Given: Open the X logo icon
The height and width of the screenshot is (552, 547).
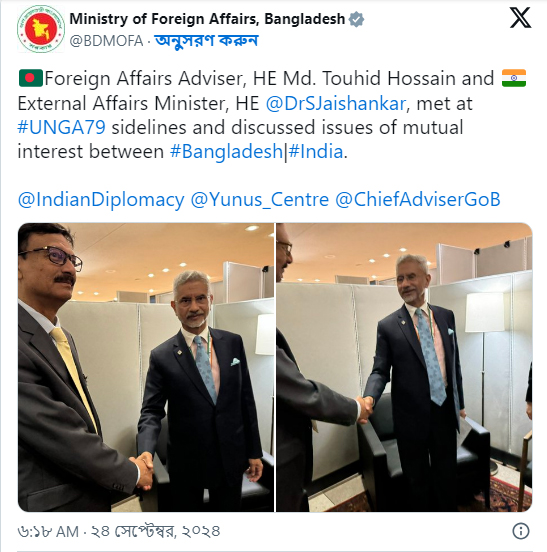Looking at the screenshot, I should tap(520, 18).
